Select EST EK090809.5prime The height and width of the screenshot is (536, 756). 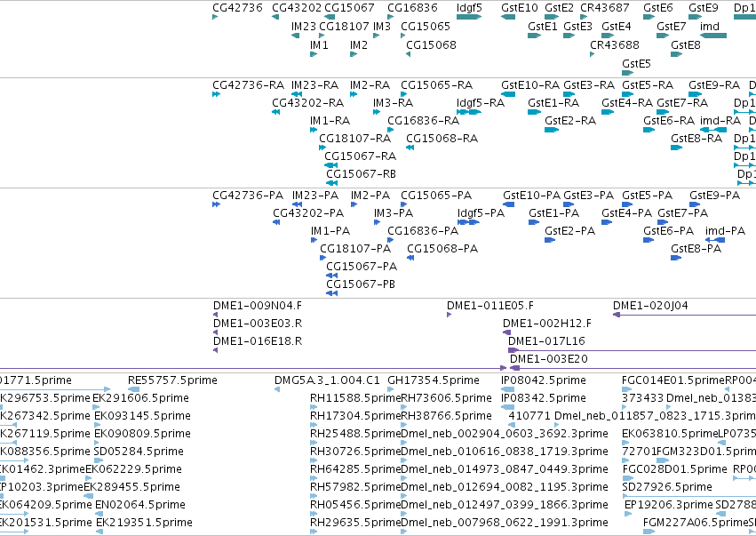coord(142,434)
